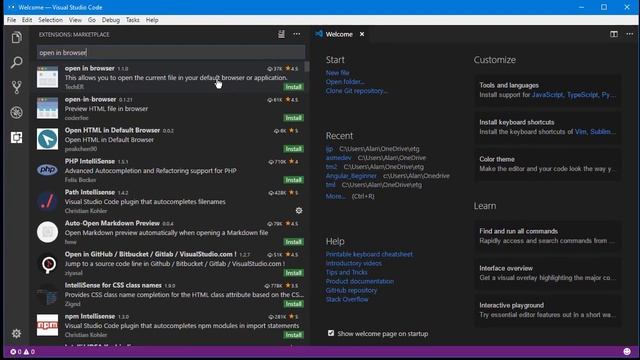Click the Open folder link

(x=345, y=82)
